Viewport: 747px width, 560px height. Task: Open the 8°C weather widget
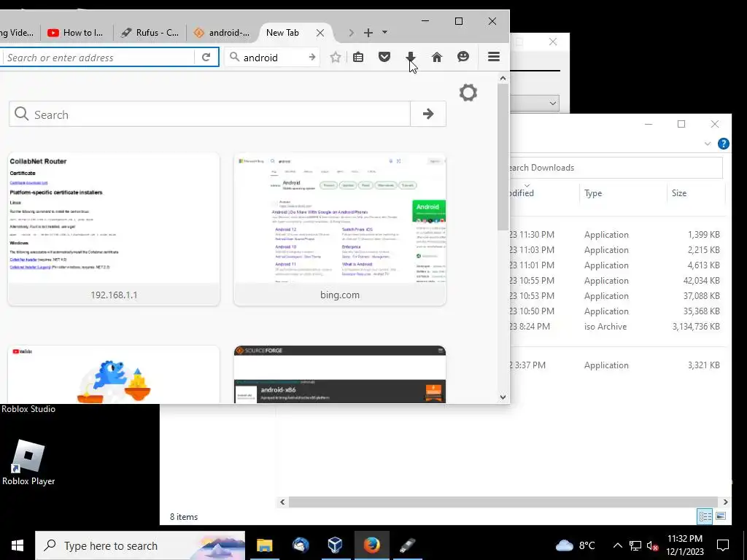(576, 545)
